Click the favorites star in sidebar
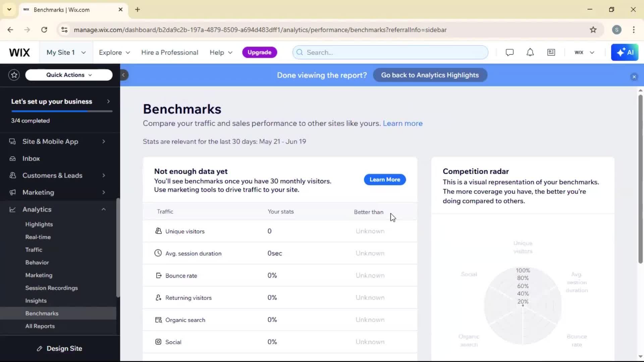The height and width of the screenshot is (362, 644). [14, 75]
